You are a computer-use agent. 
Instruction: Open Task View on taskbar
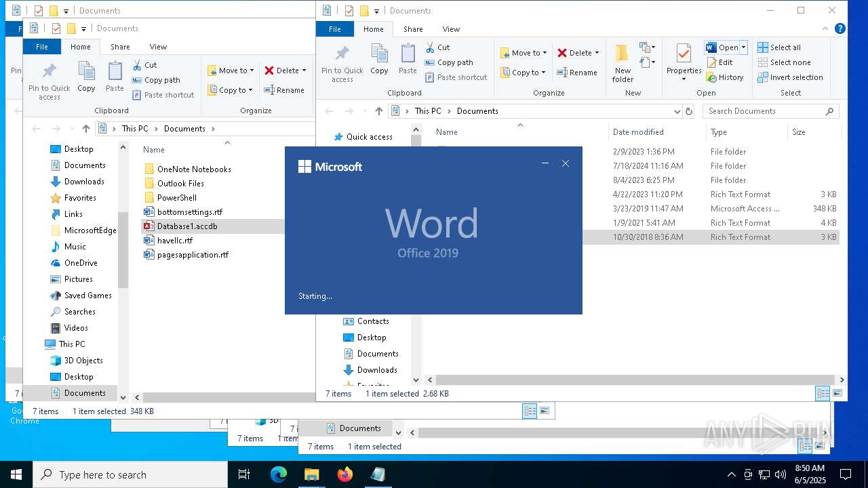(244, 474)
